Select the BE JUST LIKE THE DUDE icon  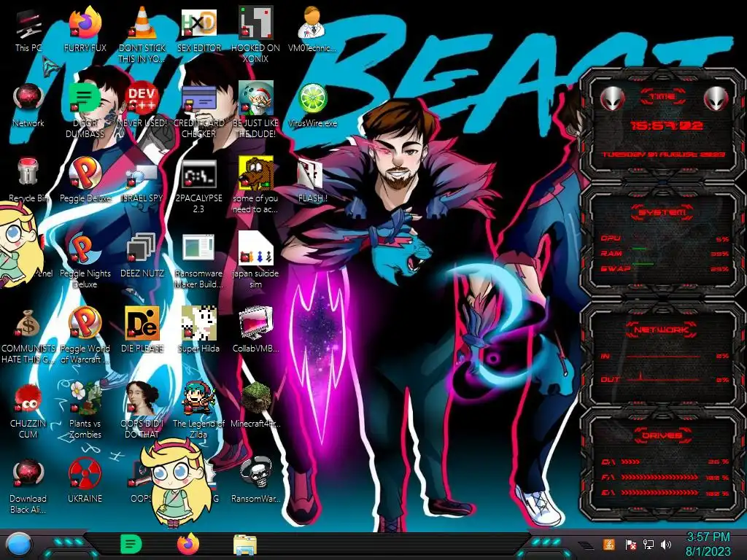255,109
